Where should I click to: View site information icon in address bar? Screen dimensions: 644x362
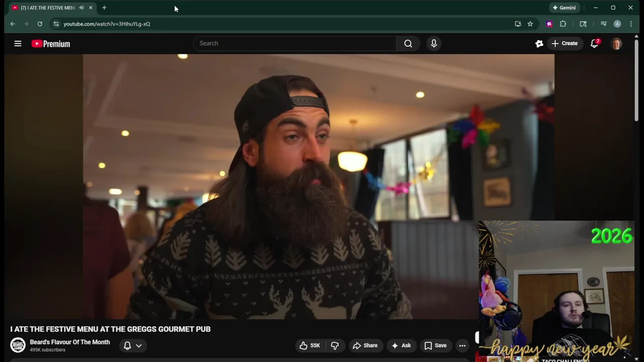56,24
